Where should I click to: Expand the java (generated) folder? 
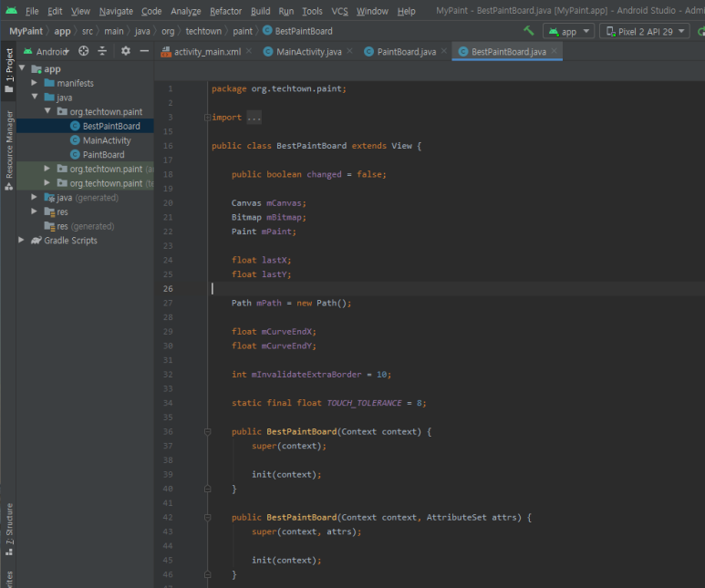(x=34, y=197)
